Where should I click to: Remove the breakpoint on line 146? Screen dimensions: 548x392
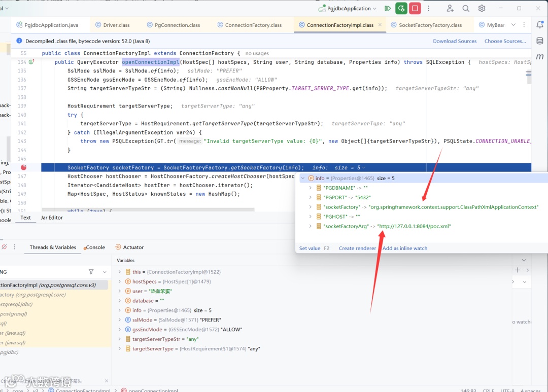[23, 167]
